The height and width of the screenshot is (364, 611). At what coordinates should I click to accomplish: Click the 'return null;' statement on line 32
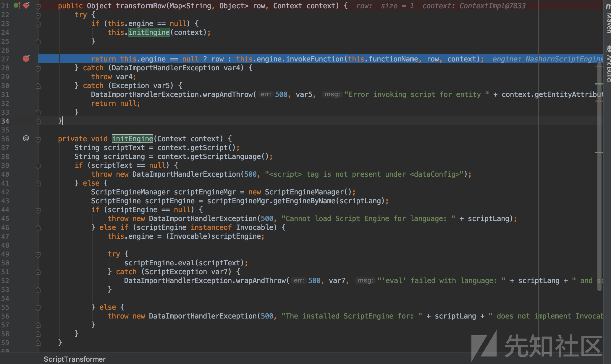116,103
